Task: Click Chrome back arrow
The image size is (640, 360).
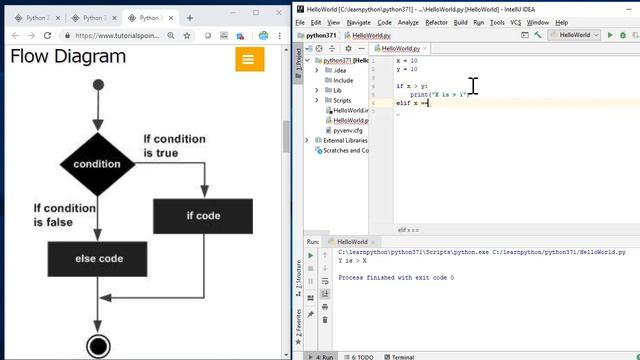Action: click(x=16, y=36)
